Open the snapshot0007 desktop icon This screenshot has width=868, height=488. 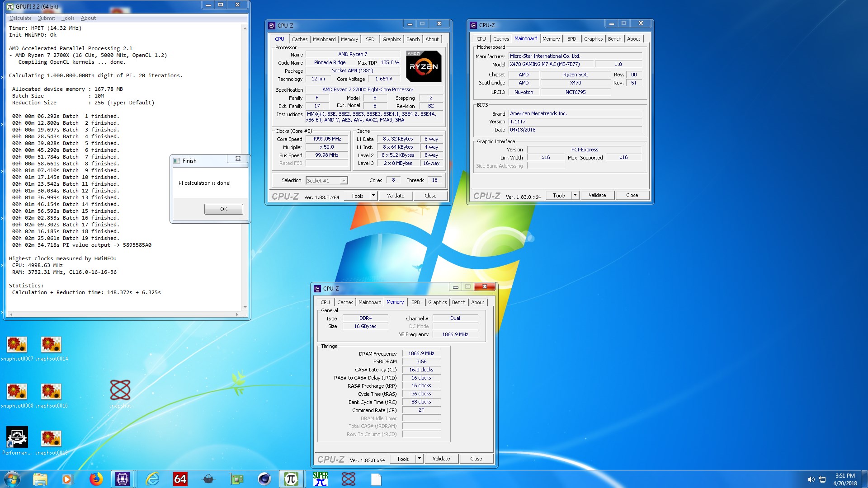pos(17,348)
